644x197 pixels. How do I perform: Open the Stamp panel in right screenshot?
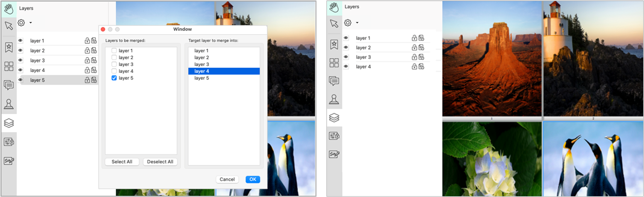point(334,99)
